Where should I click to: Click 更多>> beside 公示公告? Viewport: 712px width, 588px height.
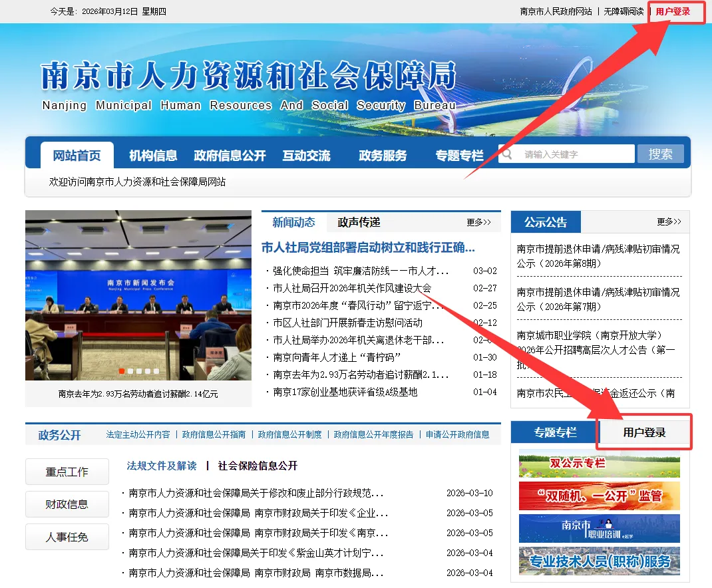pos(669,221)
